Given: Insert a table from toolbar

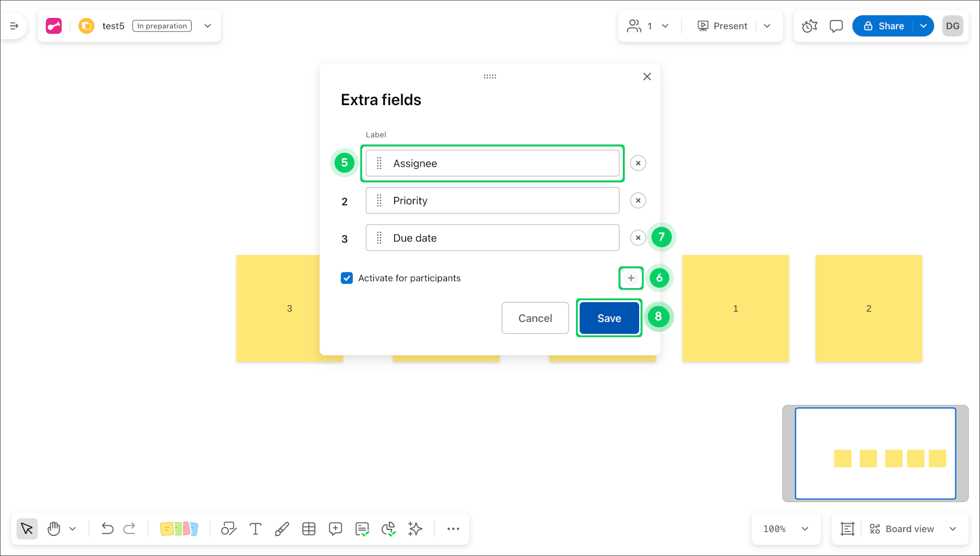Looking at the screenshot, I should [x=309, y=529].
